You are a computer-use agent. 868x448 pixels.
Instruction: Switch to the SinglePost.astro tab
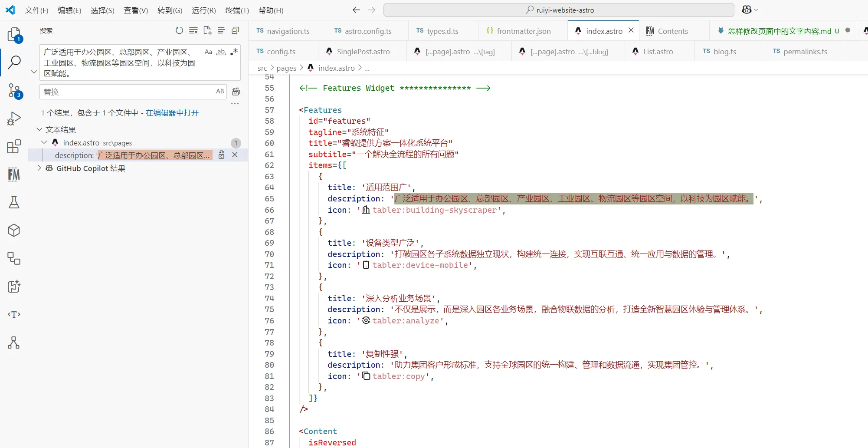point(363,51)
